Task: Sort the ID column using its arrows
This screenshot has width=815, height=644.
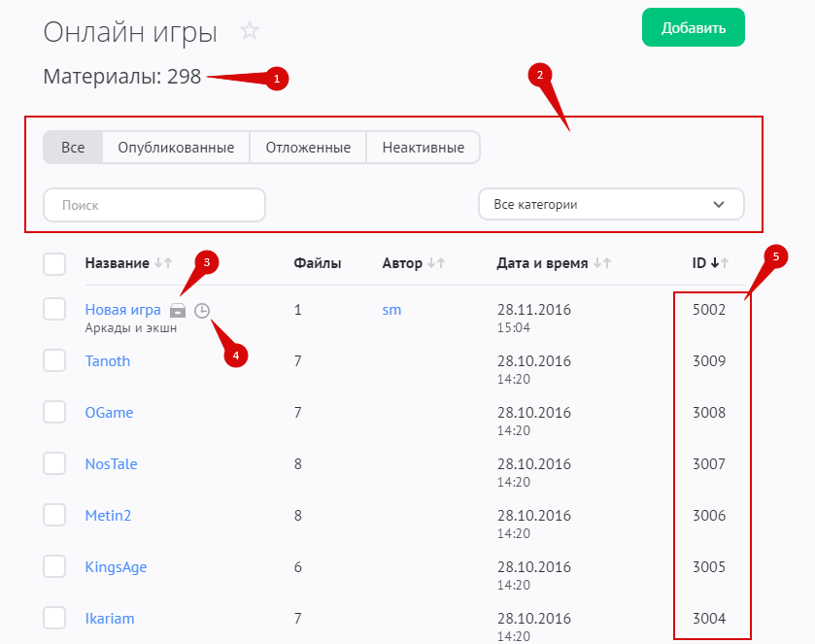Action: tap(719, 263)
